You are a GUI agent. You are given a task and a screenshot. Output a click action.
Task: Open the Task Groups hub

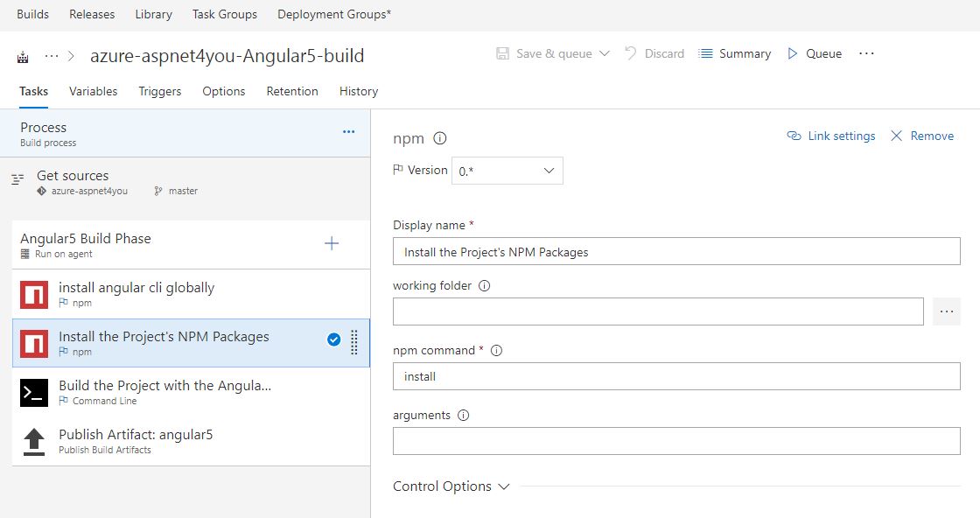click(225, 14)
